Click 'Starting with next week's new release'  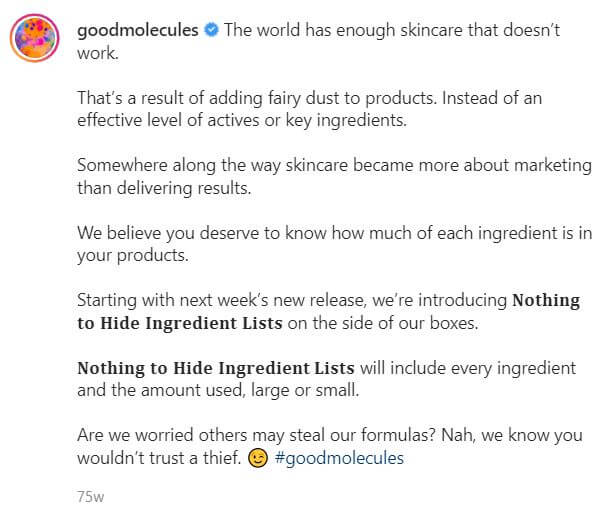click(x=221, y=300)
